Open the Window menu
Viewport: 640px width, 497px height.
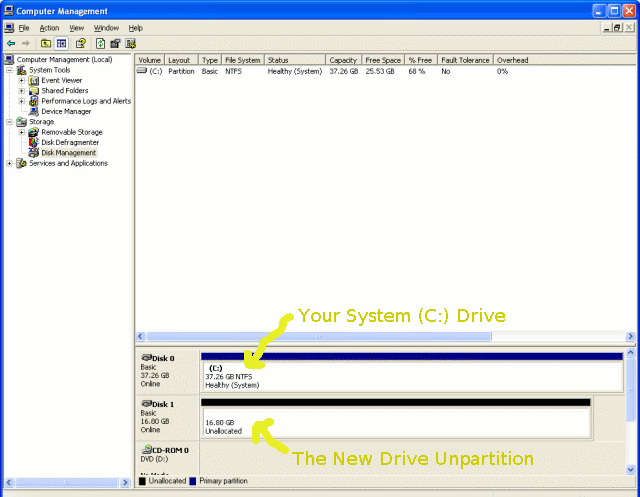click(x=106, y=28)
